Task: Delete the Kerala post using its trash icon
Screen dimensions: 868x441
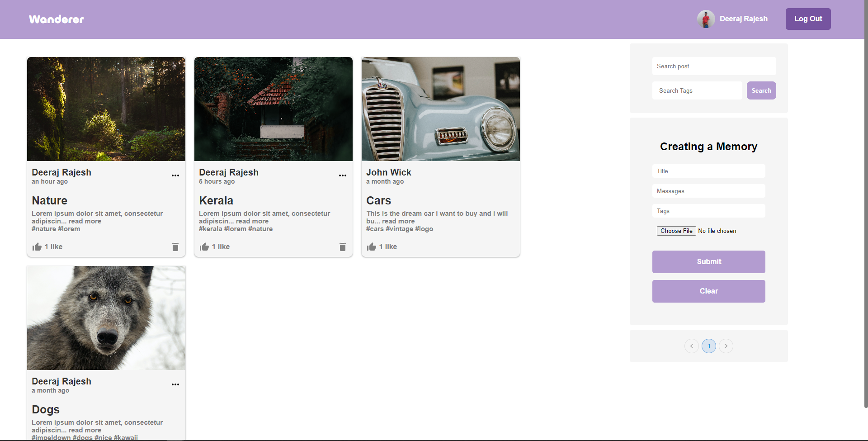Action: pos(343,247)
